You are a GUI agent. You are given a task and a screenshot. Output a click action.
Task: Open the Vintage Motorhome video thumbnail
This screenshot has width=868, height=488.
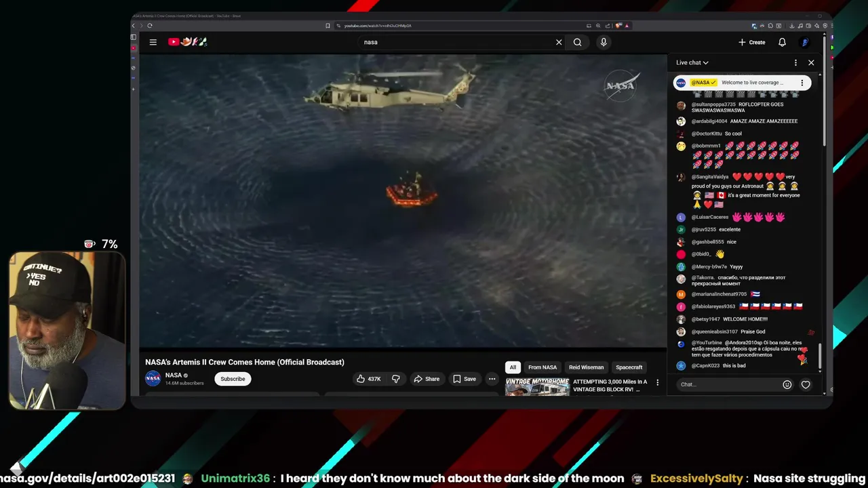(x=537, y=386)
